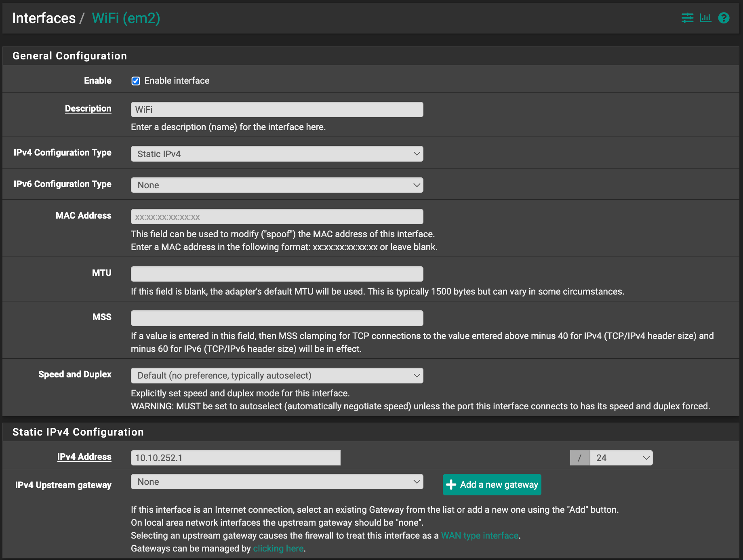The width and height of the screenshot is (743, 560).
Task: Expand the Speed and Duplex dropdown
Action: tap(276, 375)
